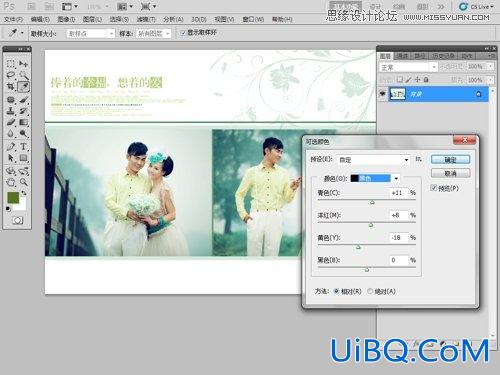Select the Horizontal Type tool
Image resolution: width=500 pixels, height=375 pixels.
[x=23, y=146]
